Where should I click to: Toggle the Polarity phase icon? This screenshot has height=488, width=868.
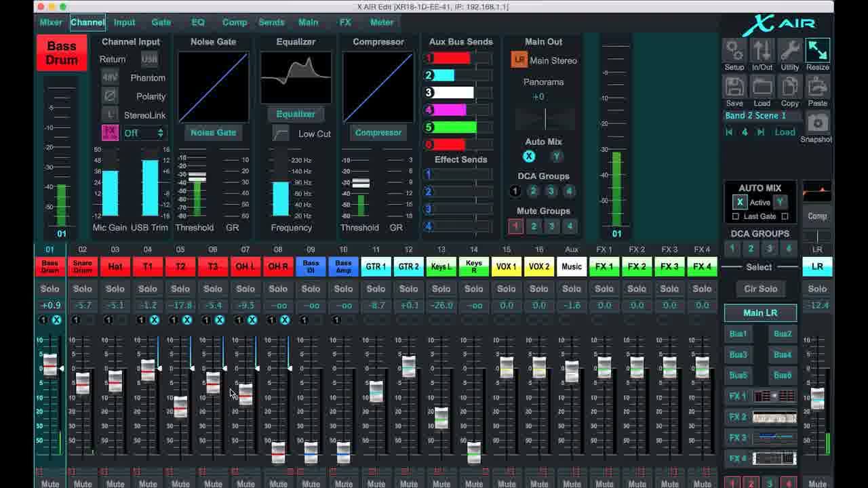tap(110, 96)
